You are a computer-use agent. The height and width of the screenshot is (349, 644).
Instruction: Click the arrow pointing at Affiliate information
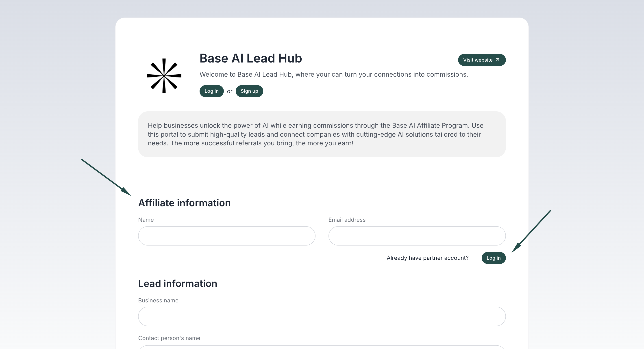point(107,177)
